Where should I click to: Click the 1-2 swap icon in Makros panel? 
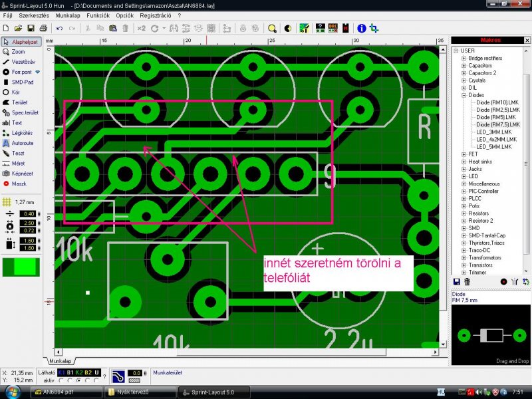click(526, 281)
